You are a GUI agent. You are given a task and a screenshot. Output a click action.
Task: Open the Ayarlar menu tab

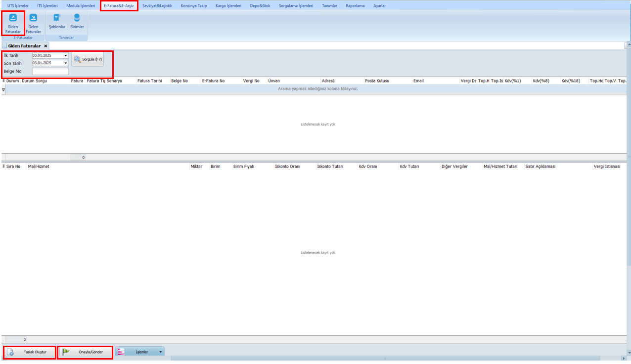[379, 6]
